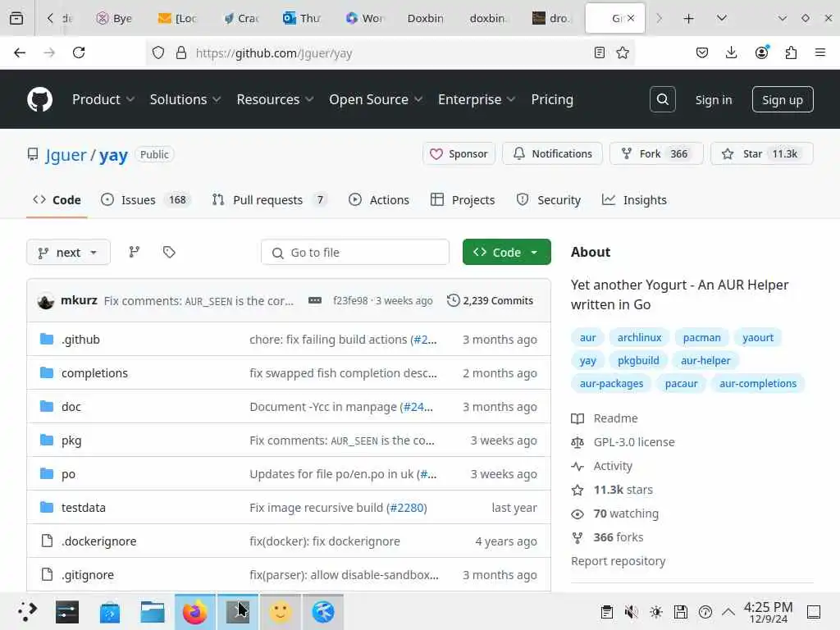Sponsor this repository
Viewport: 840px width, 630px height.
point(459,153)
